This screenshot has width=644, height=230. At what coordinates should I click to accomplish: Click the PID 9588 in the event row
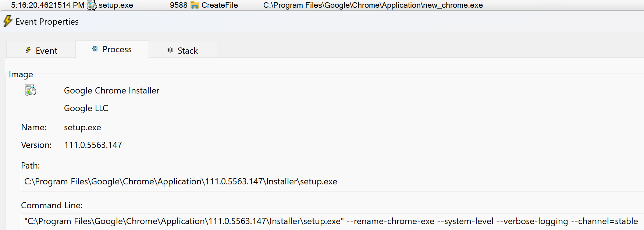pos(178,5)
